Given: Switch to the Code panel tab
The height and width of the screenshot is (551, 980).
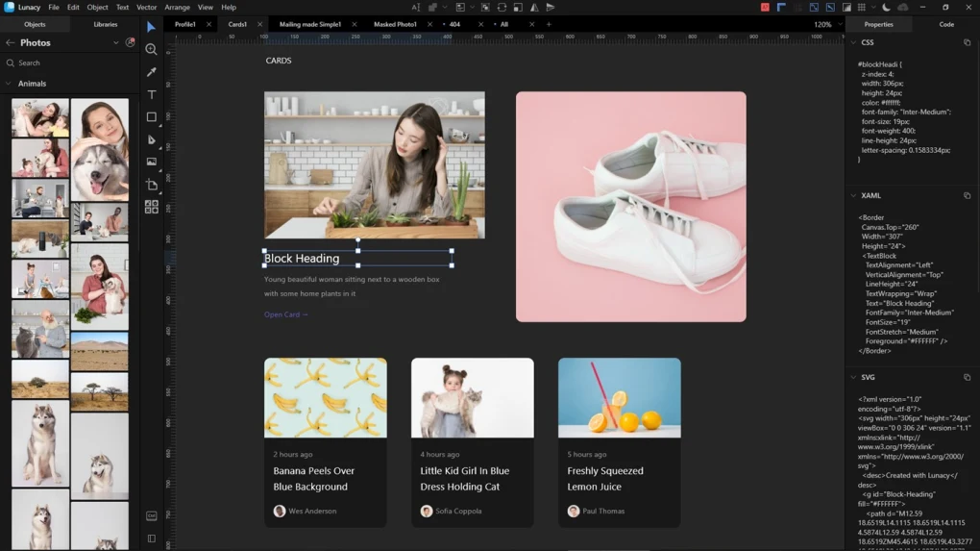Looking at the screenshot, I should [x=945, y=25].
